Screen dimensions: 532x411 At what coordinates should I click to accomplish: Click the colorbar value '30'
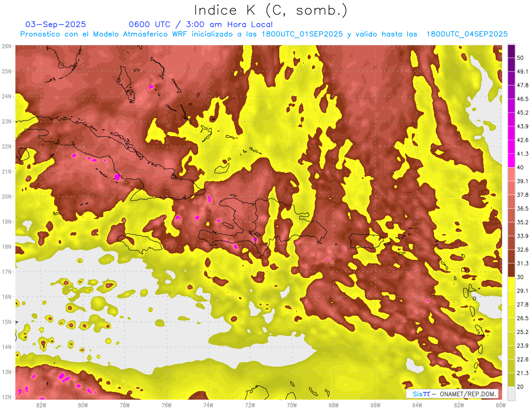[x=520, y=277]
